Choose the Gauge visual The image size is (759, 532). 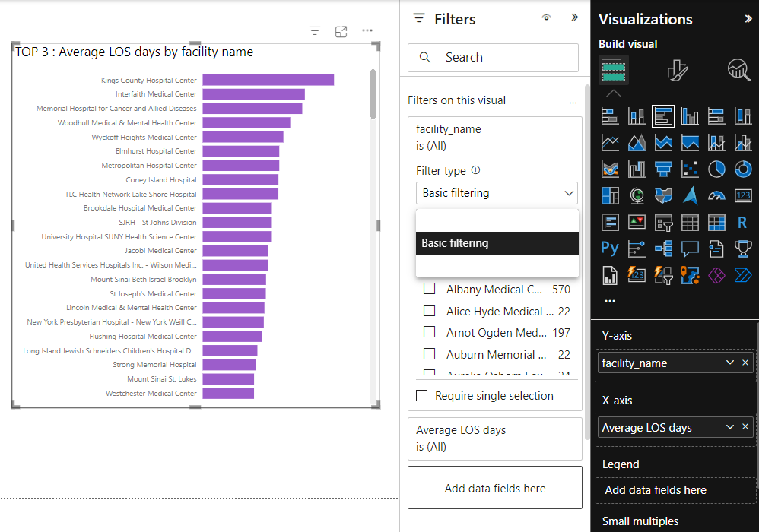tap(716, 196)
